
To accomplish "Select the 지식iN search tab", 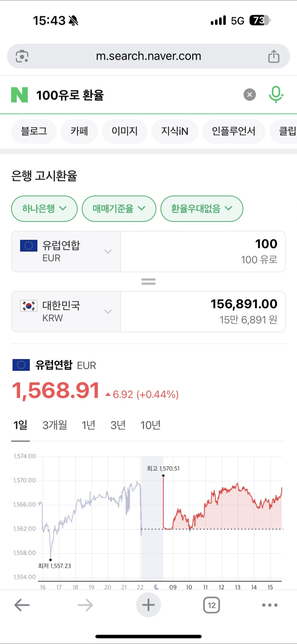I will point(174,131).
